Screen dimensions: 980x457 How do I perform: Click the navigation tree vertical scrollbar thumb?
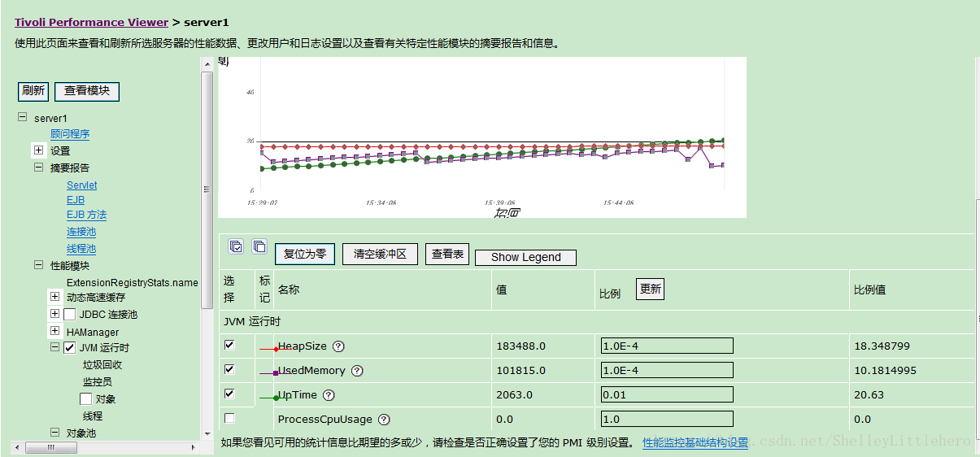[x=207, y=189]
